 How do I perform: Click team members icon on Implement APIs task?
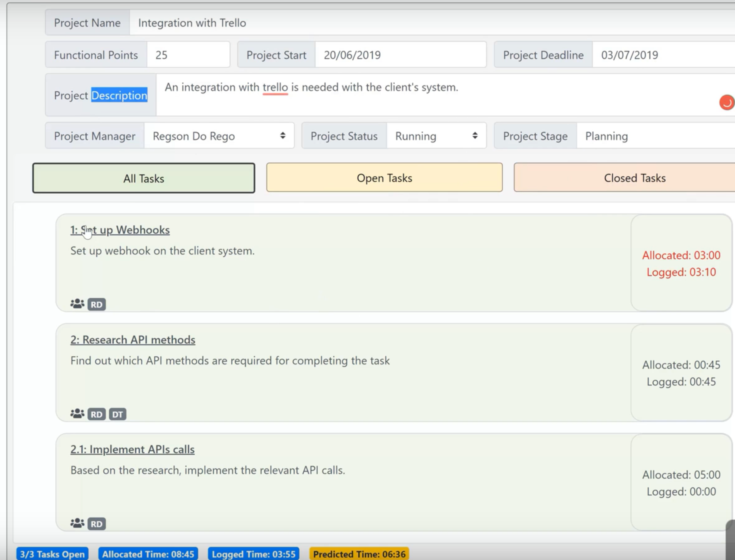[77, 523]
